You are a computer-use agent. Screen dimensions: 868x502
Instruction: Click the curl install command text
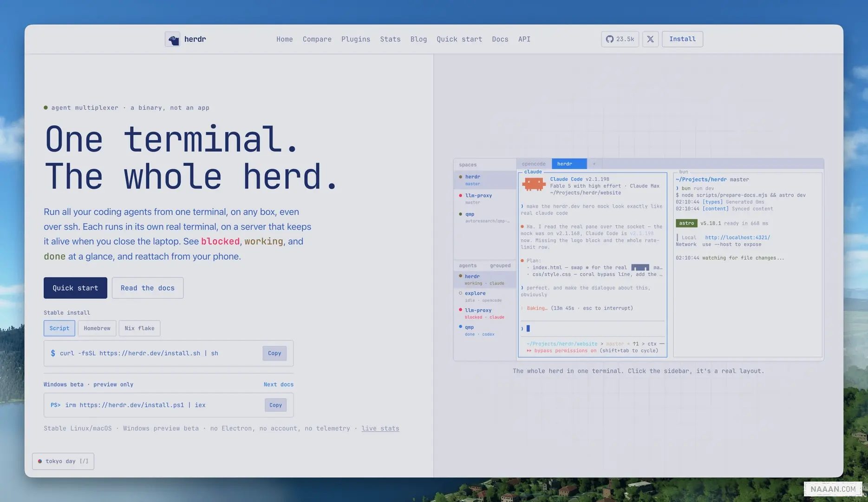pos(139,353)
